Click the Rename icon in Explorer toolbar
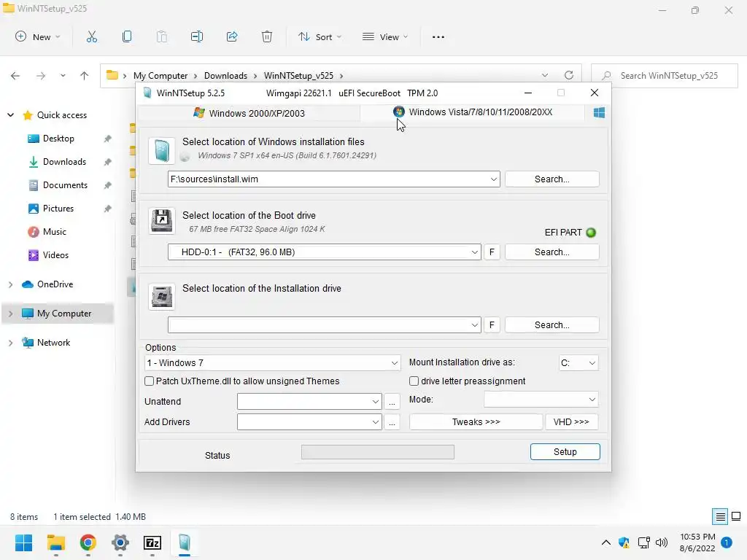 pyautogui.click(x=197, y=36)
